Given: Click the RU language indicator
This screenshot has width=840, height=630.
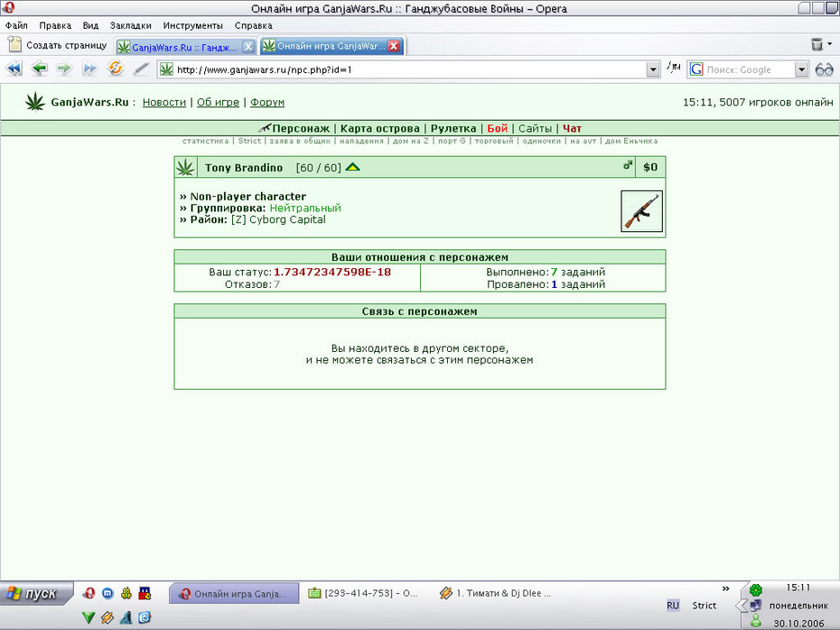Looking at the screenshot, I should 673,606.
